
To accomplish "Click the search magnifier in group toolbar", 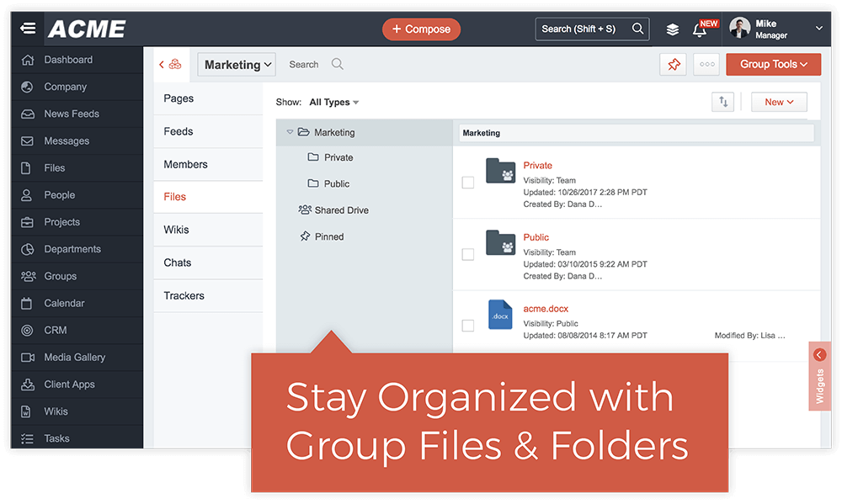I will (x=337, y=64).
